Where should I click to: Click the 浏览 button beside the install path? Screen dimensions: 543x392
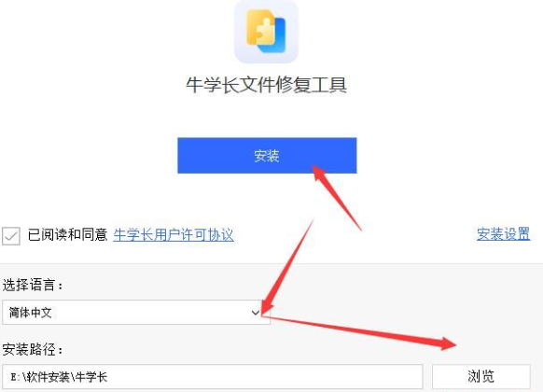481,376
